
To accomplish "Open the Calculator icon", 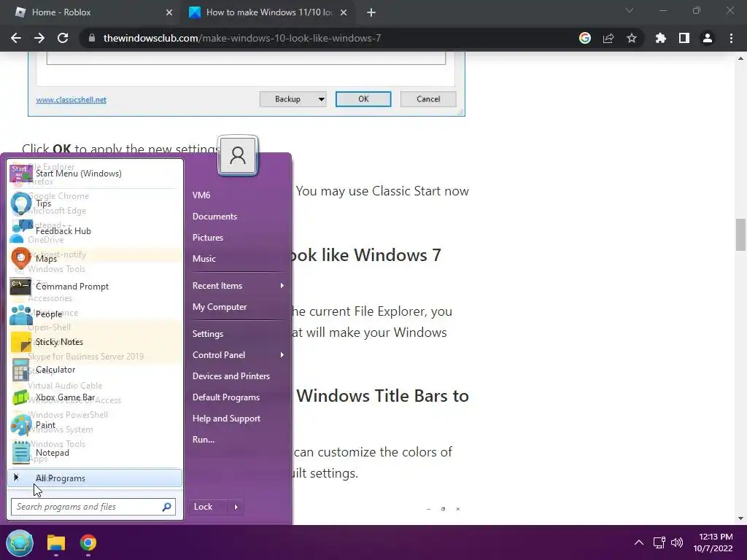I will 20,370.
